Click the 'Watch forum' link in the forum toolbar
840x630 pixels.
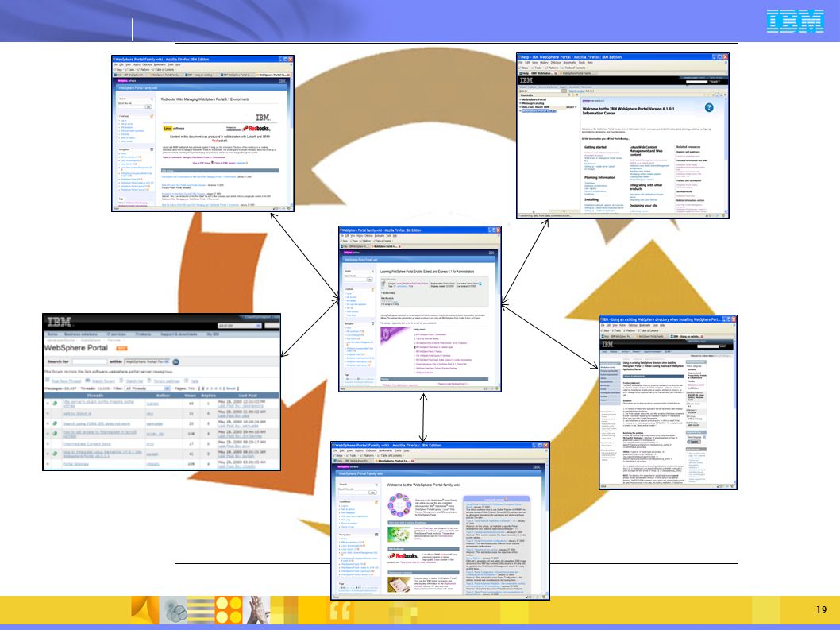[x=104, y=381]
